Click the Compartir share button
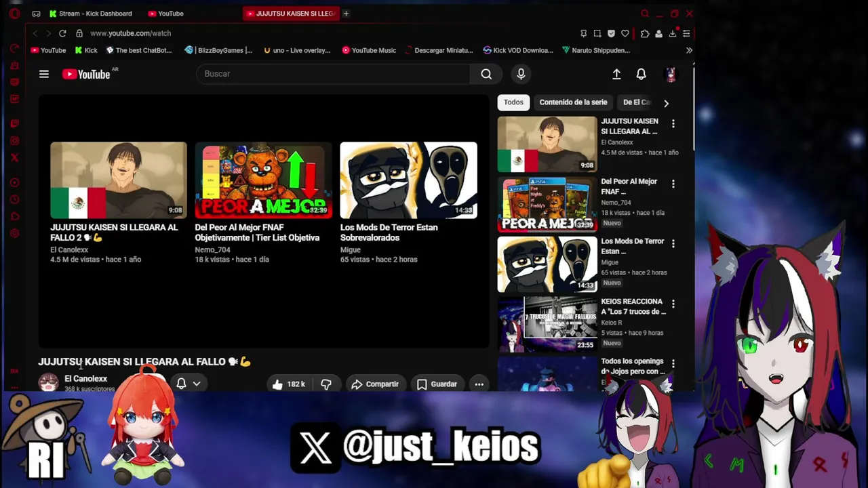The width and height of the screenshot is (868, 488). (x=375, y=384)
